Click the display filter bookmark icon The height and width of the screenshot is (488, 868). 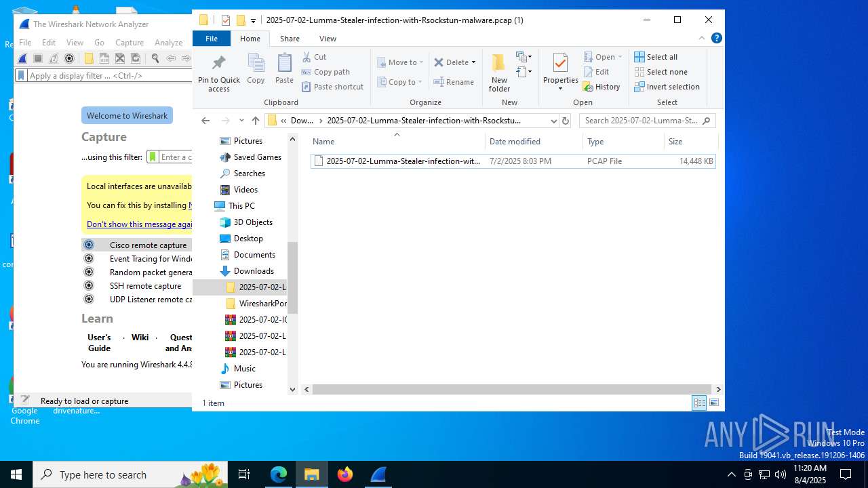click(22, 75)
